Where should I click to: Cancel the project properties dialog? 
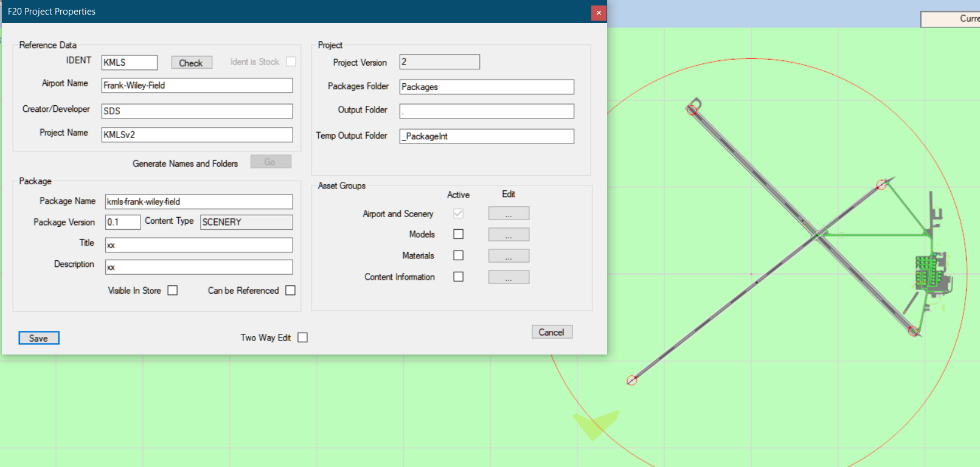pyautogui.click(x=552, y=332)
